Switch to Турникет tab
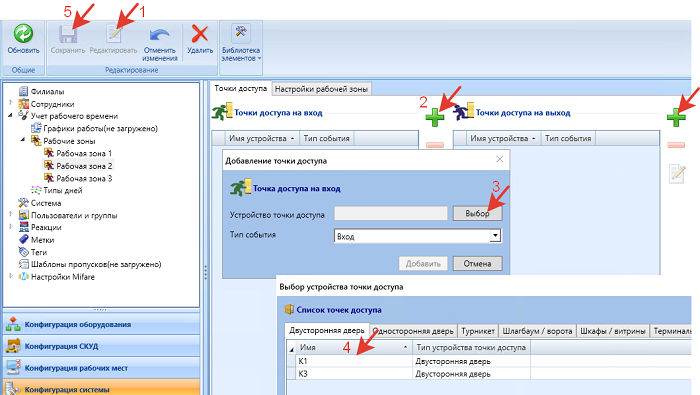700x395 pixels. point(478,331)
